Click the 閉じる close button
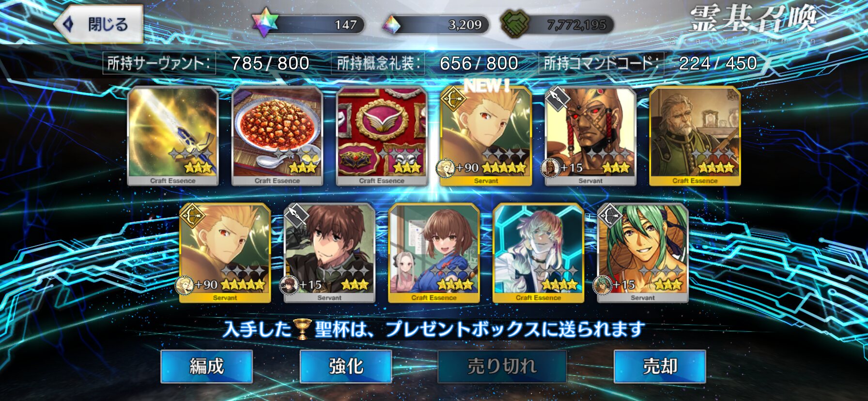 (x=99, y=24)
